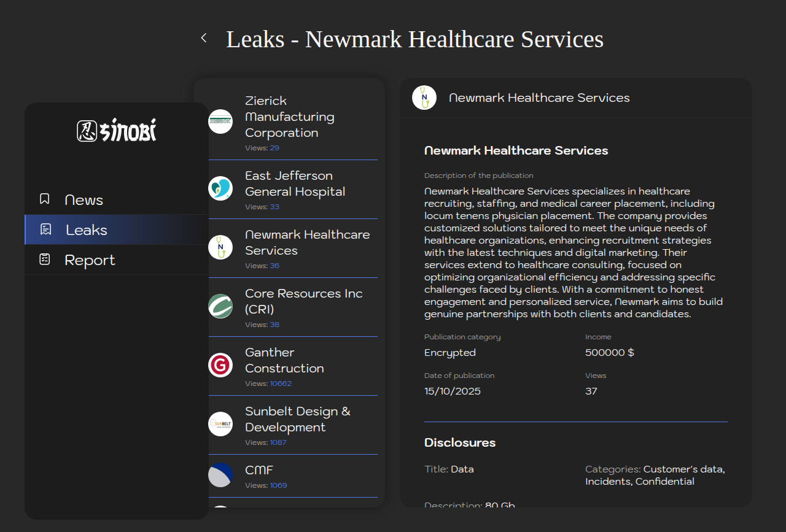Click the Newmark logo in the detail header
The image size is (786, 532).
point(424,98)
